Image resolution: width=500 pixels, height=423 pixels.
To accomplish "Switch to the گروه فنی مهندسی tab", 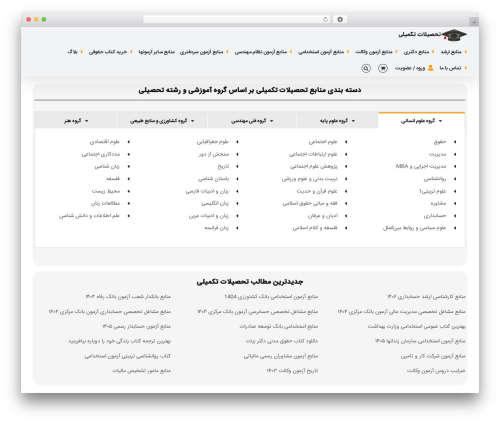I will (x=252, y=121).
